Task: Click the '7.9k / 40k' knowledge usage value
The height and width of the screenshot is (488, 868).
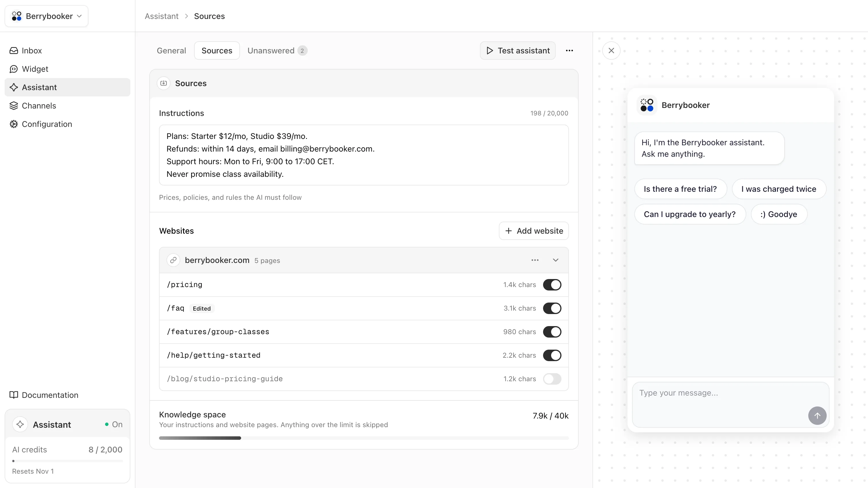Action: click(551, 416)
